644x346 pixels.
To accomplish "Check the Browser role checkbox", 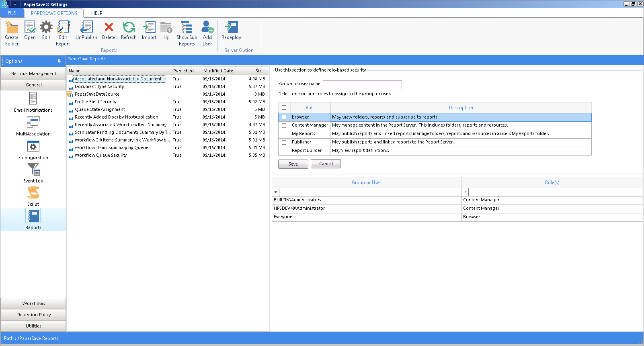I will pos(284,117).
